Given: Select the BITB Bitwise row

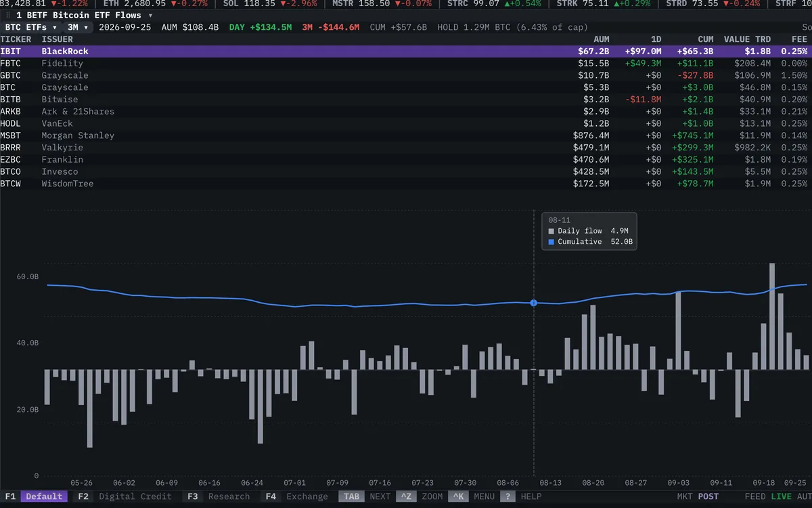Looking at the screenshot, I should coord(406,100).
